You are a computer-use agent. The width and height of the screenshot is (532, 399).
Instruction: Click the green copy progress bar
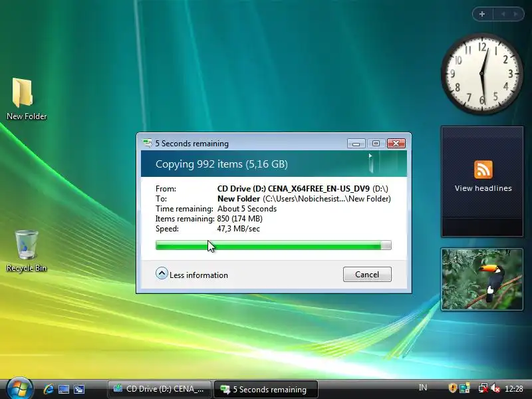273,245
